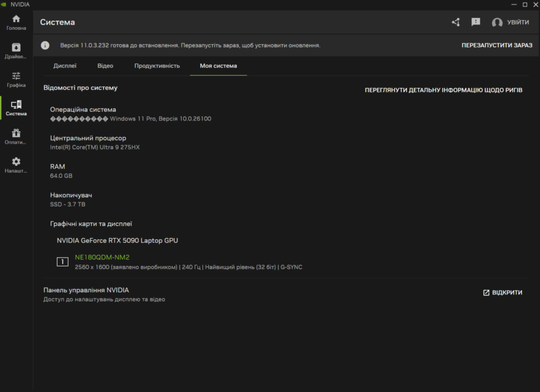Click Intel(R) Core(TM) Ultra 9 275HX text
This screenshot has height=392, width=540.
click(x=94, y=147)
